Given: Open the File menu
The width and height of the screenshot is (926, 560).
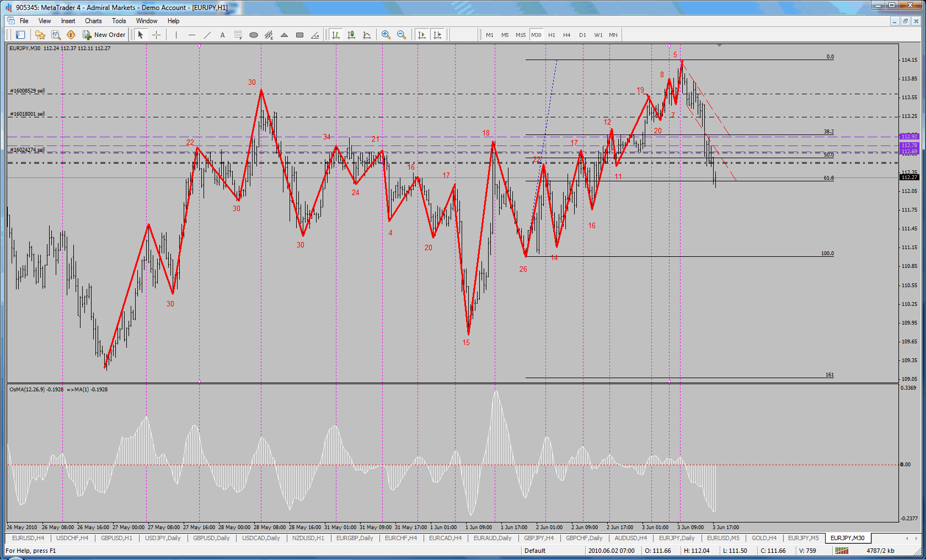Looking at the screenshot, I should [x=24, y=21].
